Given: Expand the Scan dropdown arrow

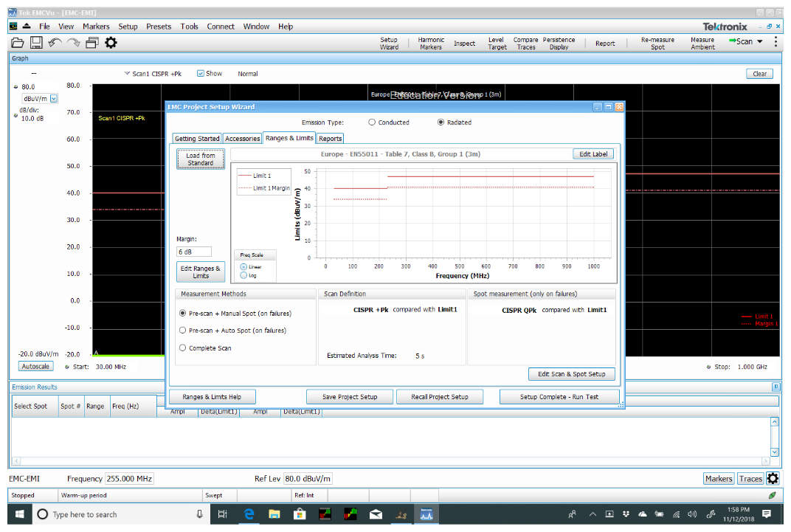Looking at the screenshot, I should pos(761,41).
